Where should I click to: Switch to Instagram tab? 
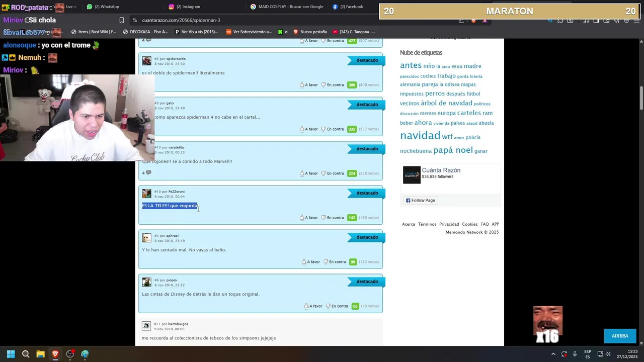click(184, 7)
